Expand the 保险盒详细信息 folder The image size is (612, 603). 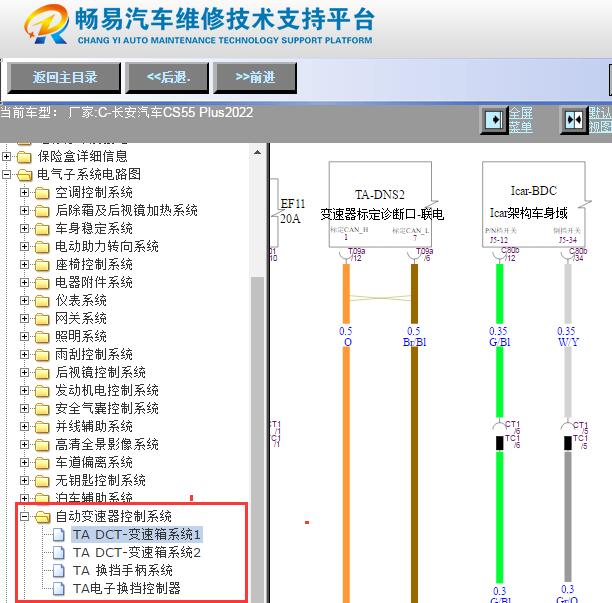tap(6, 157)
